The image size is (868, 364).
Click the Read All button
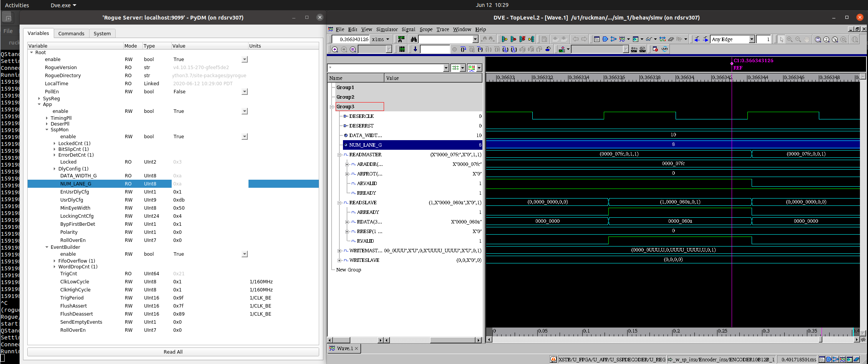(173, 352)
